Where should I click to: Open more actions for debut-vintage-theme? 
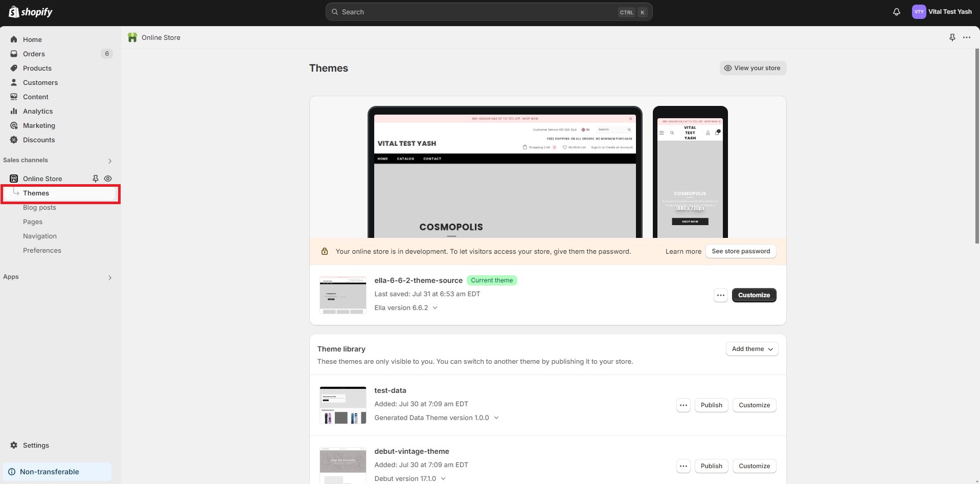pyautogui.click(x=683, y=466)
